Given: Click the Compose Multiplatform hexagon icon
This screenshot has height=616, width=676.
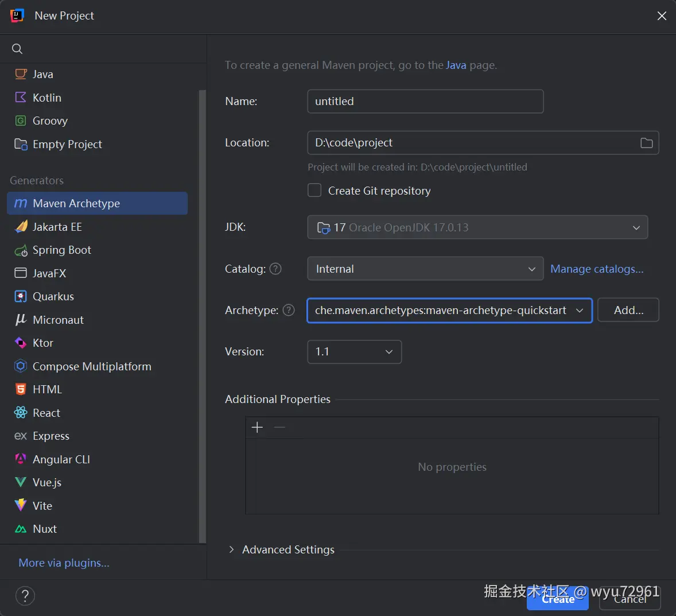Looking at the screenshot, I should 21,366.
